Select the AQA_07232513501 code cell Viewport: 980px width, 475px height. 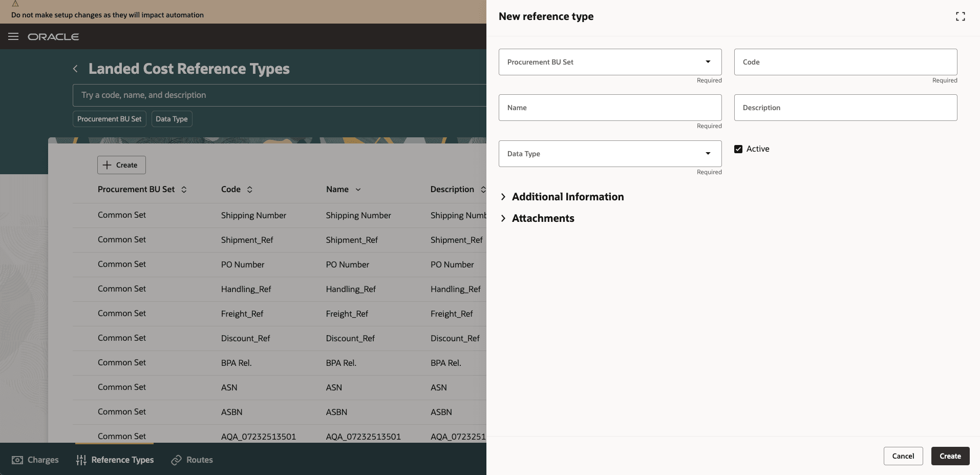259,437
